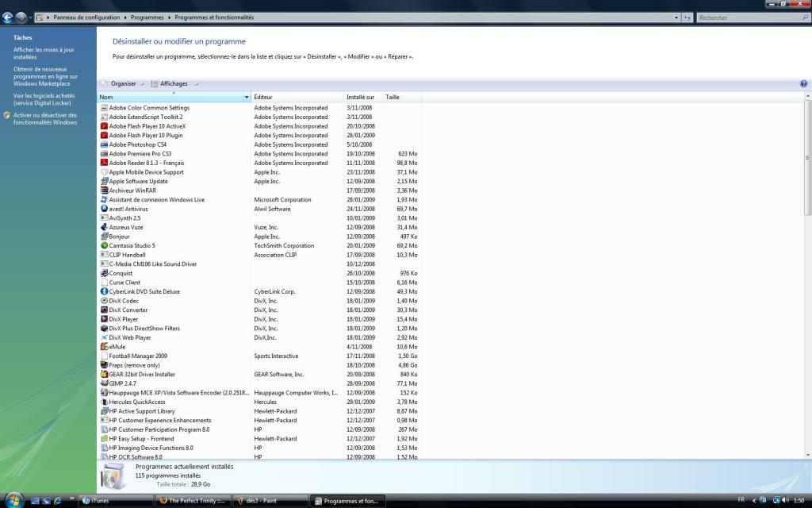This screenshot has height=508, width=812.
Task: Click the eMule program icon
Action: (104, 347)
